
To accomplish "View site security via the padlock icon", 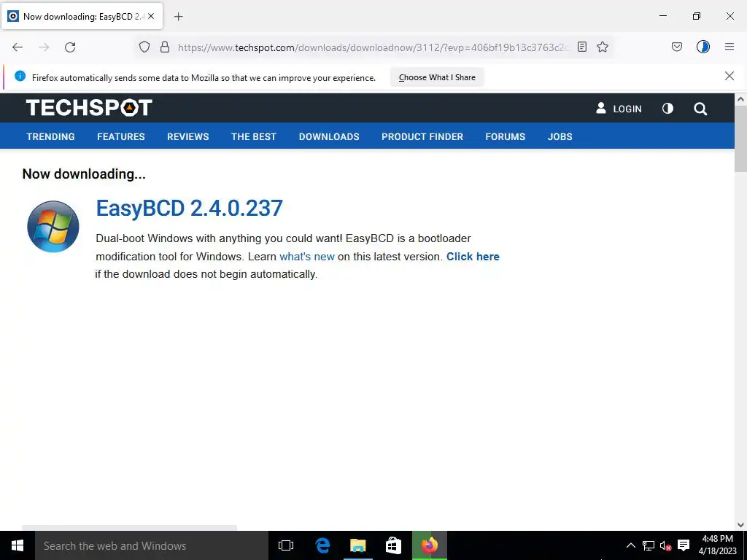I will 165,47.
